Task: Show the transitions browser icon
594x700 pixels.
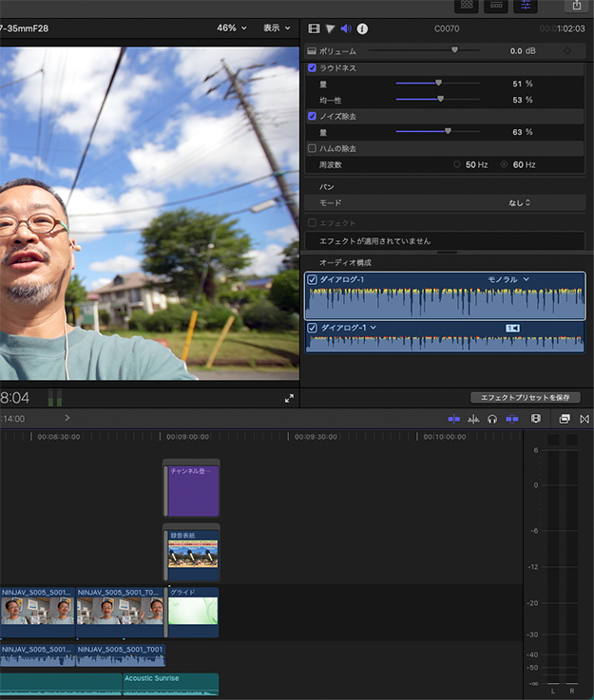Action: tap(584, 419)
